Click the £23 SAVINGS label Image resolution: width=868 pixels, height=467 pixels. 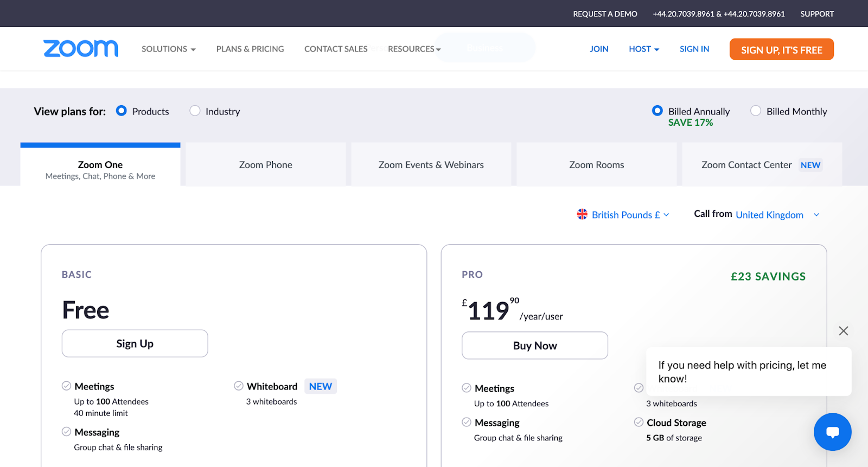pos(768,277)
